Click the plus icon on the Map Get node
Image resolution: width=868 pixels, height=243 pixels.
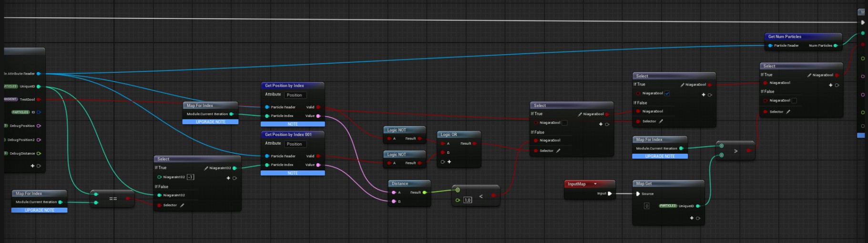692,218
